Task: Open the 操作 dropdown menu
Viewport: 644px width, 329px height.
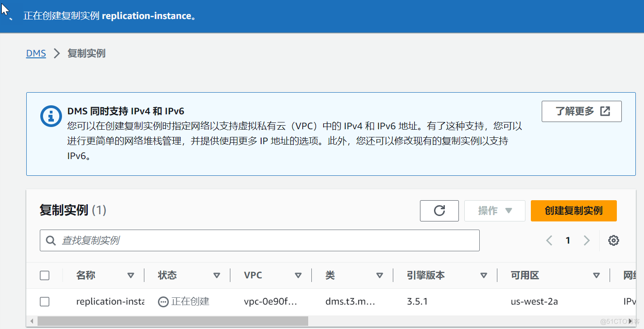Action: (x=495, y=211)
